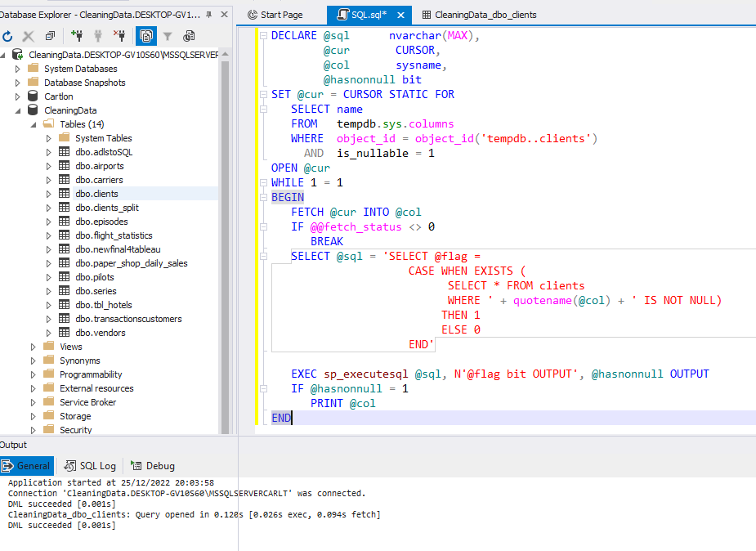Click the dbo.vendors table icon
Screen dimensions: 756x551
[x=64, y=333]
